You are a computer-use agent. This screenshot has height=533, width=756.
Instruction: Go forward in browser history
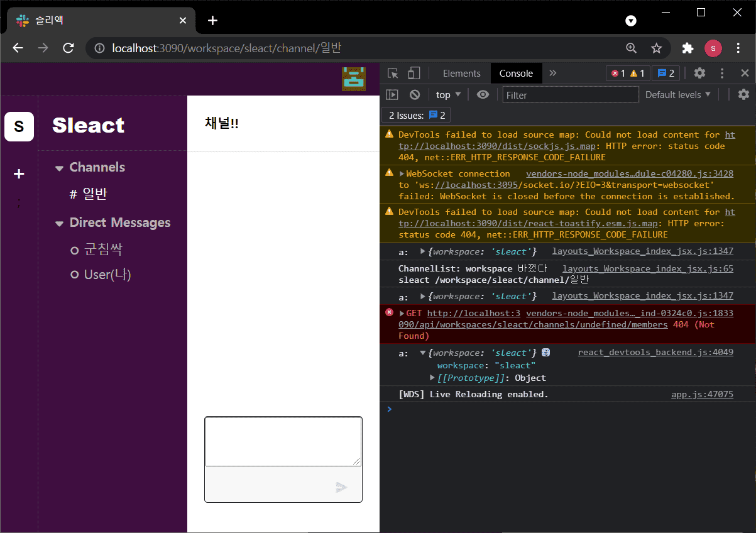[43, 48]
